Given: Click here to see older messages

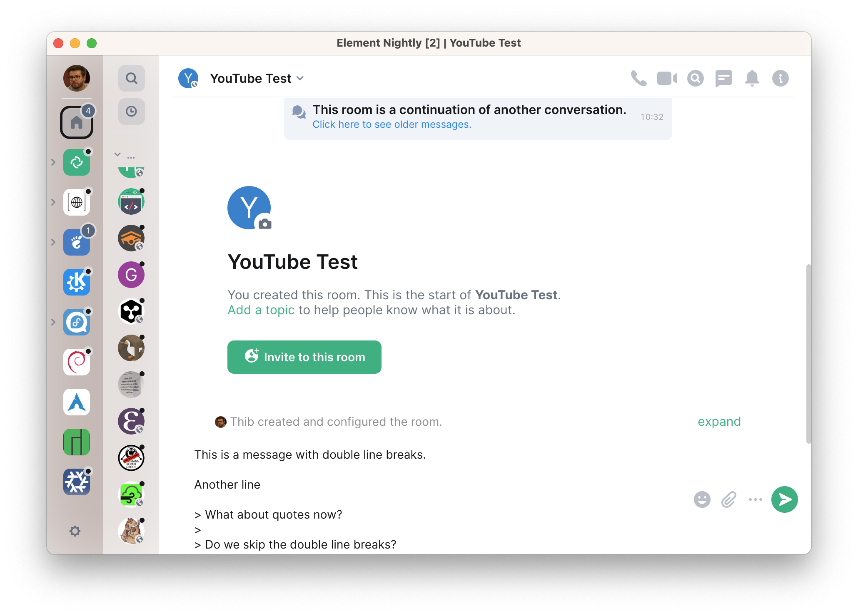Looking at the screenshot, I should click(x=392, y=124).
